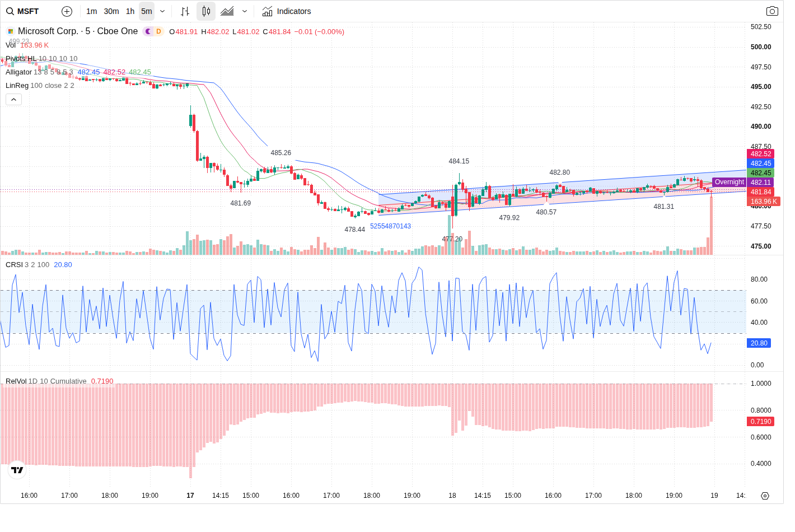The height and width of the screenshot is (532, 795).
Task: Click the 481.31 pivot low label
Action: tap(663, 207)
